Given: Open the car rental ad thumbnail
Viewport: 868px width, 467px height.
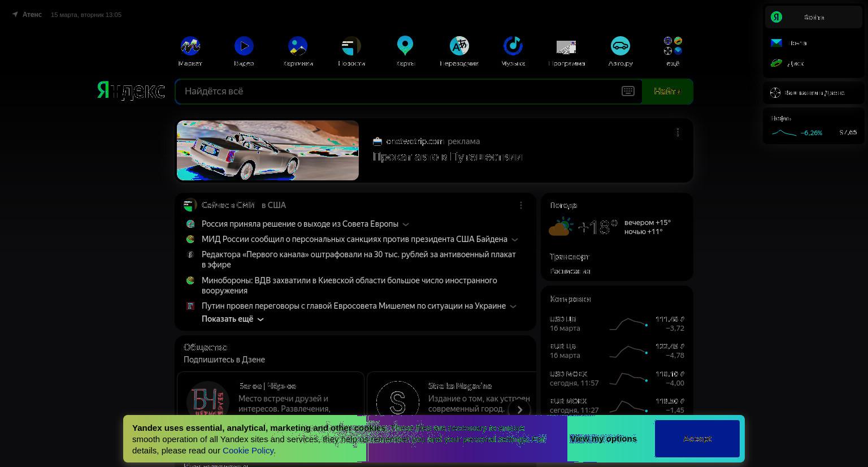Looking at the screenshot, I should point(268,150).
